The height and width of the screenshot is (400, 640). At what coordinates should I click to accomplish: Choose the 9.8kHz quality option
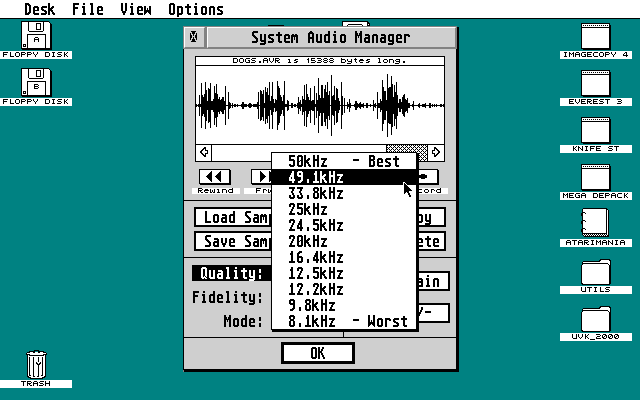pos(344,305)
